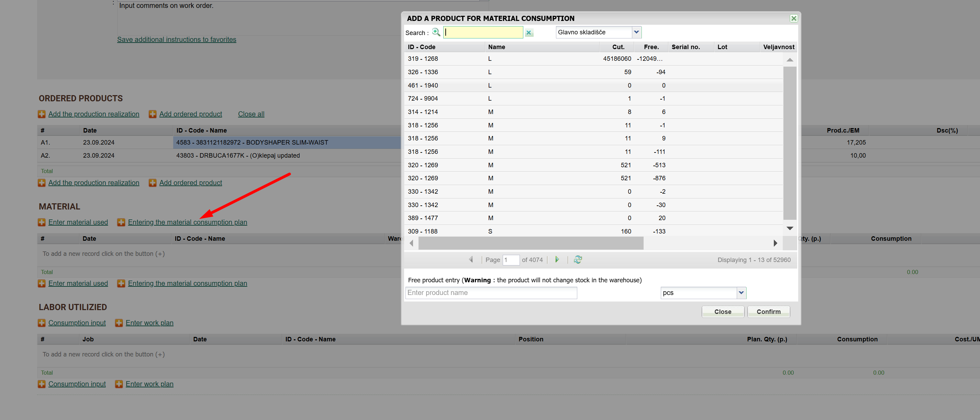This screenshot has height=420, width=980.
Task: Click plus icon beside Add ordered product
Action: [153, 114]
